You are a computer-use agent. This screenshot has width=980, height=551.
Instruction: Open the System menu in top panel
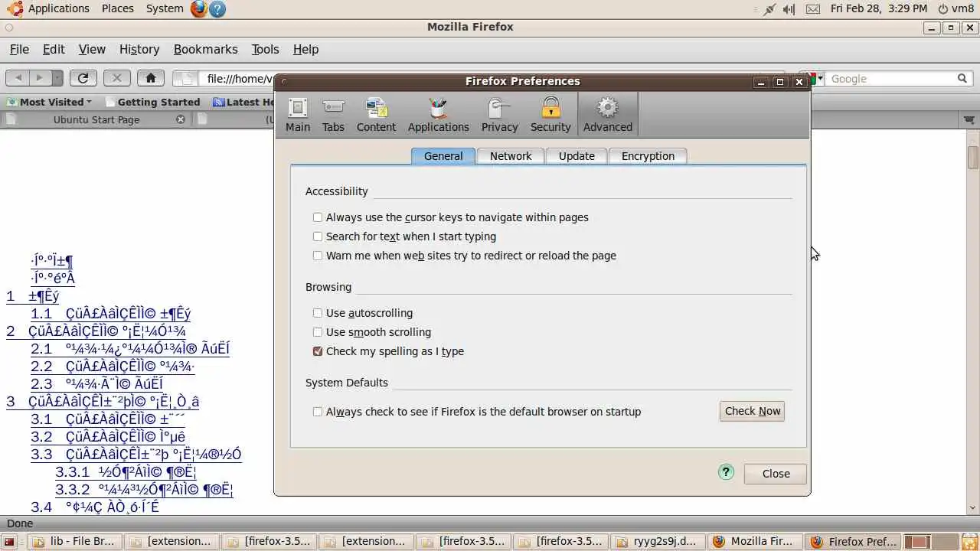tap(165, 9)
